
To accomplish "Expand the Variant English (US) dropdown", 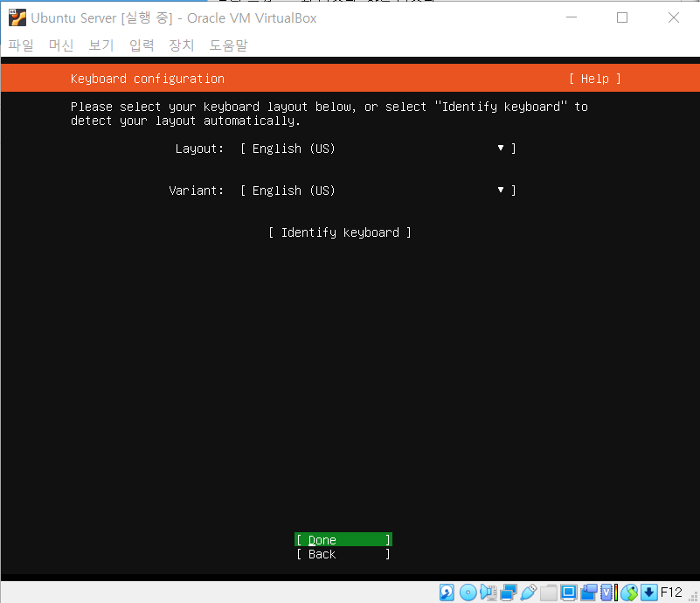I will tap(378, 191).
